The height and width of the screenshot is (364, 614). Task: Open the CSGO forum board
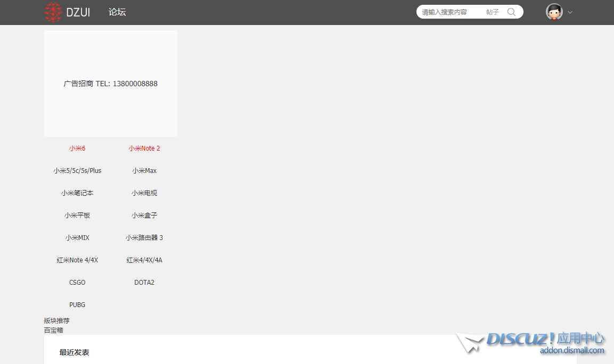pyautogui.click(x=77, y=283)
